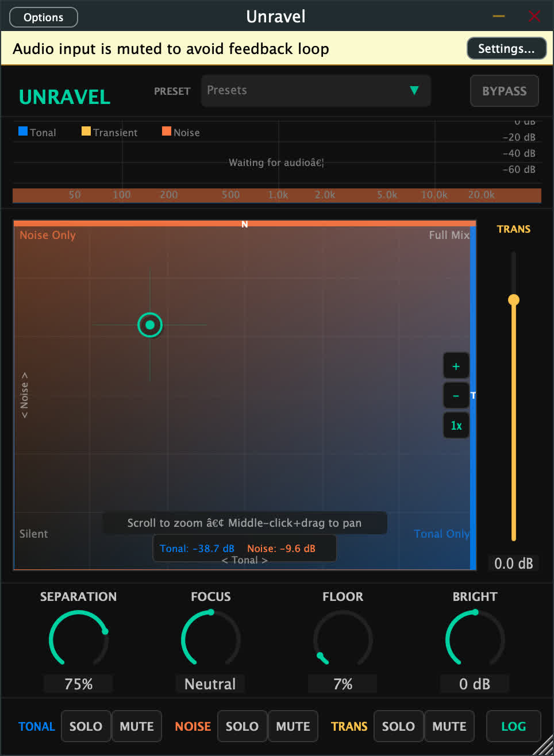Minimize the Unravel window
The width and height of the screenshot is (554, 756).
pyautogui.click(x=499, y=16)
